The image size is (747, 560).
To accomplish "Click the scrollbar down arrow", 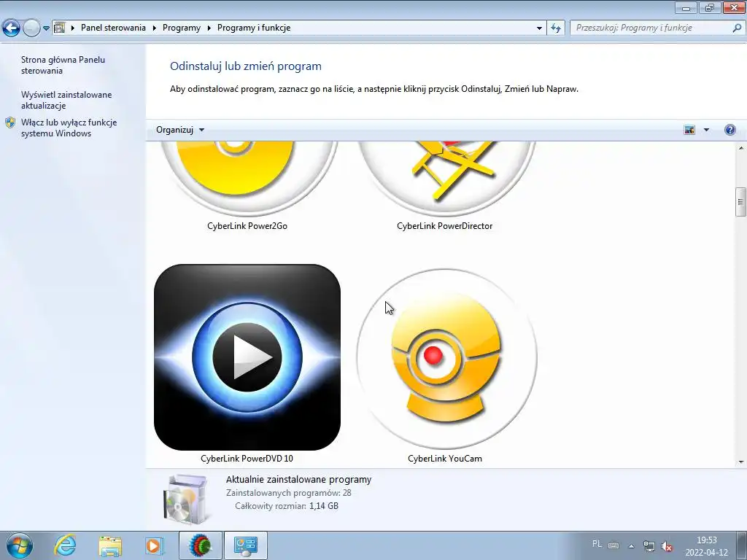I will pos(740,462).
